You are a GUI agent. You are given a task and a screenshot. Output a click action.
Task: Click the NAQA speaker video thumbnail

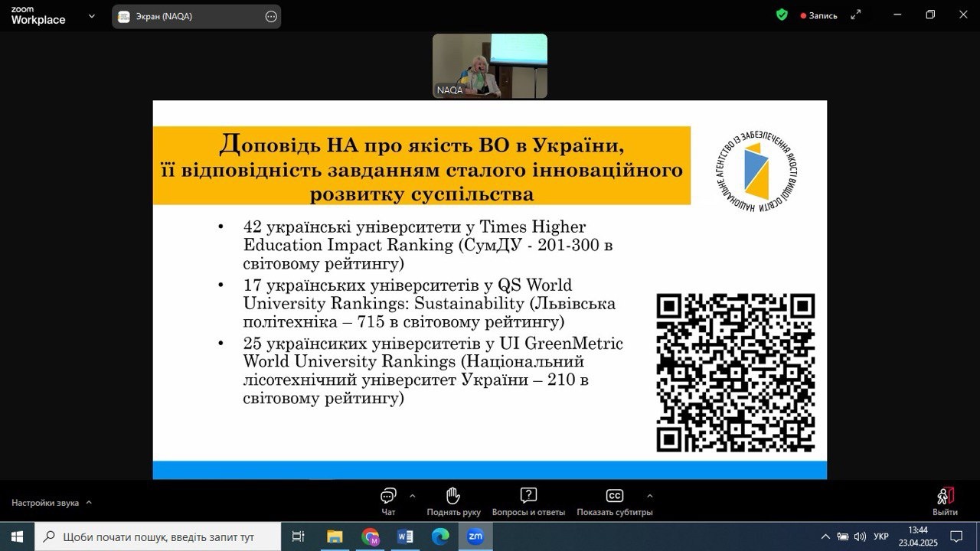point(490,66)
